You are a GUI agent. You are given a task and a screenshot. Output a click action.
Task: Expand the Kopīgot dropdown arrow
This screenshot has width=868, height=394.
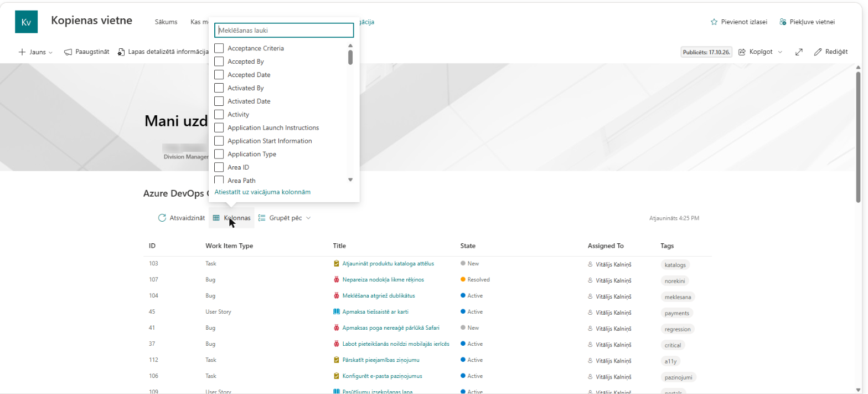780,52
